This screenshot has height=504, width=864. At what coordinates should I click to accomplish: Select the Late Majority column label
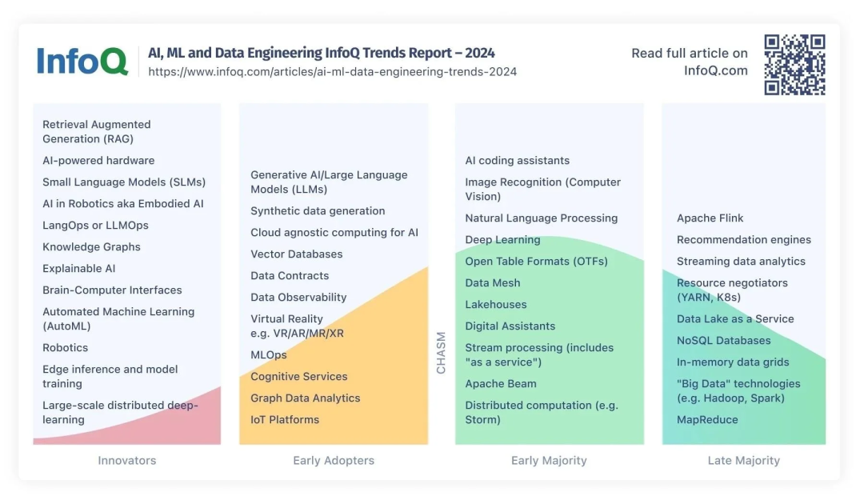tap(743, 461)
